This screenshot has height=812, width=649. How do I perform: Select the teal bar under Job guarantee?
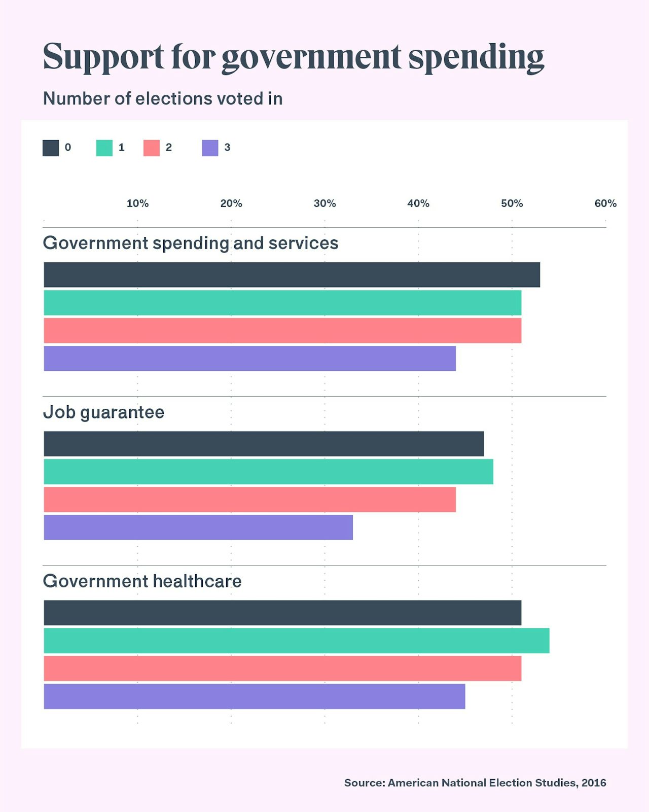tap(268, 472)
